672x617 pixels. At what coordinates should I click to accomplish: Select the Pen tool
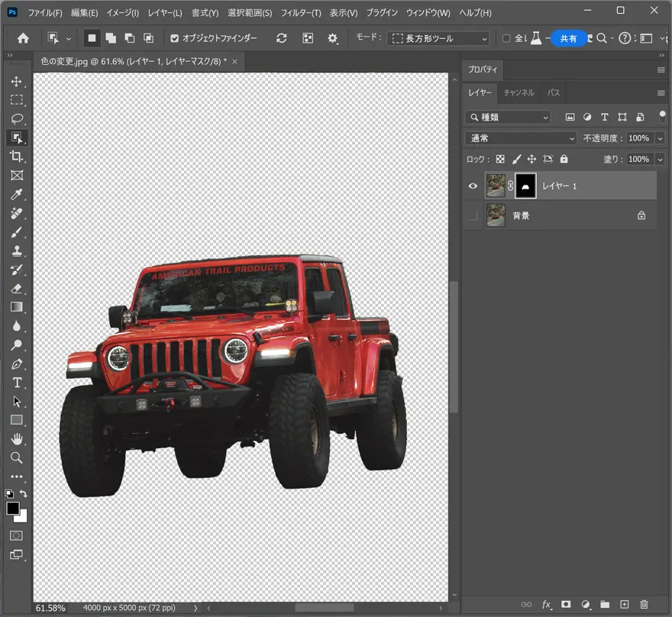[x=17, y=363]
